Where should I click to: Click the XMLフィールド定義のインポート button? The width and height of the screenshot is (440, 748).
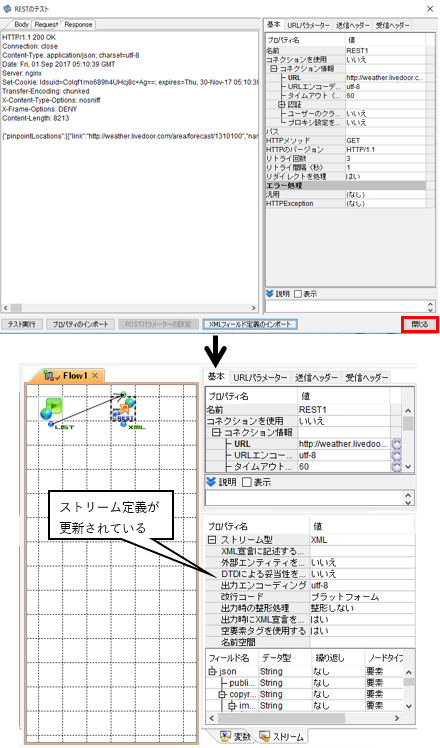coord(250,324)
